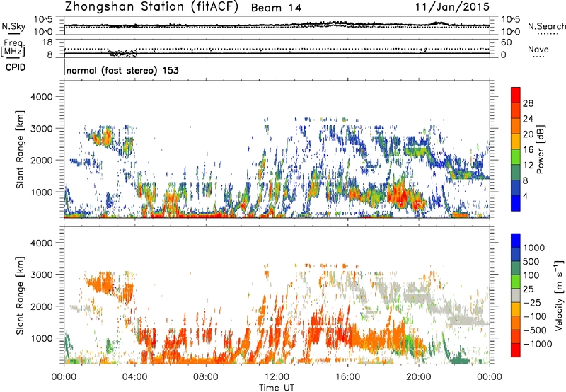Click the 'Velocity [m s⁻¹]' colorbar title
Screen dimensions: 566x392
click(x=559, y=295)
